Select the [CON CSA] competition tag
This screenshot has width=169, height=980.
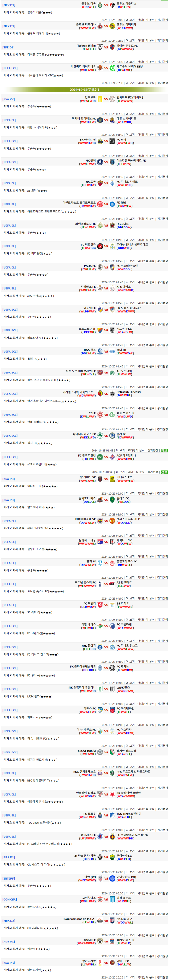10,900
